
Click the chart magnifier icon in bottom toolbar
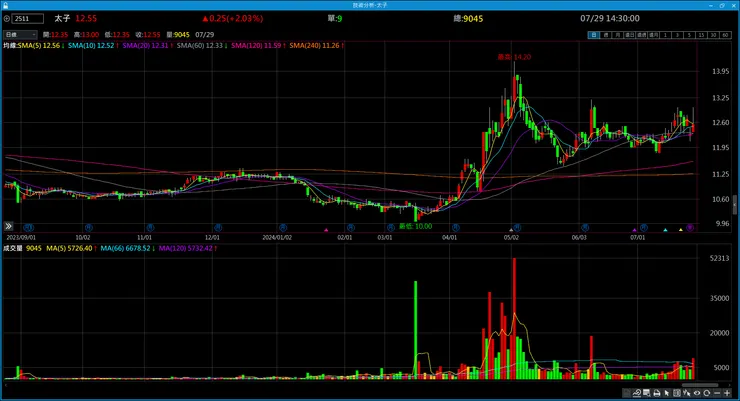(x=637, y=393)
